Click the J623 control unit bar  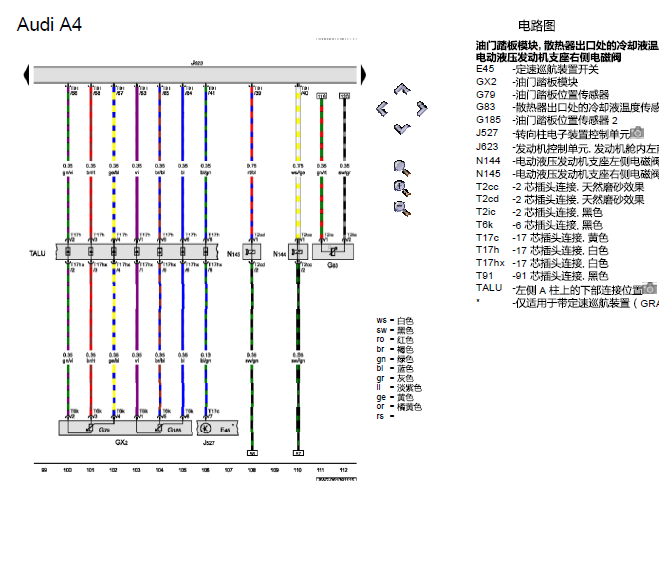(x=195, y=75)
